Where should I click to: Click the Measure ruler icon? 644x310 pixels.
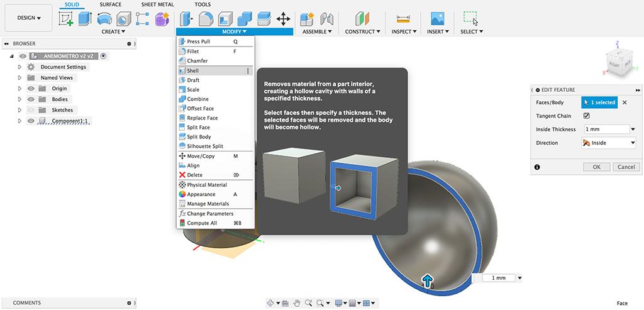pyautogui.click(x=403, y=19)
